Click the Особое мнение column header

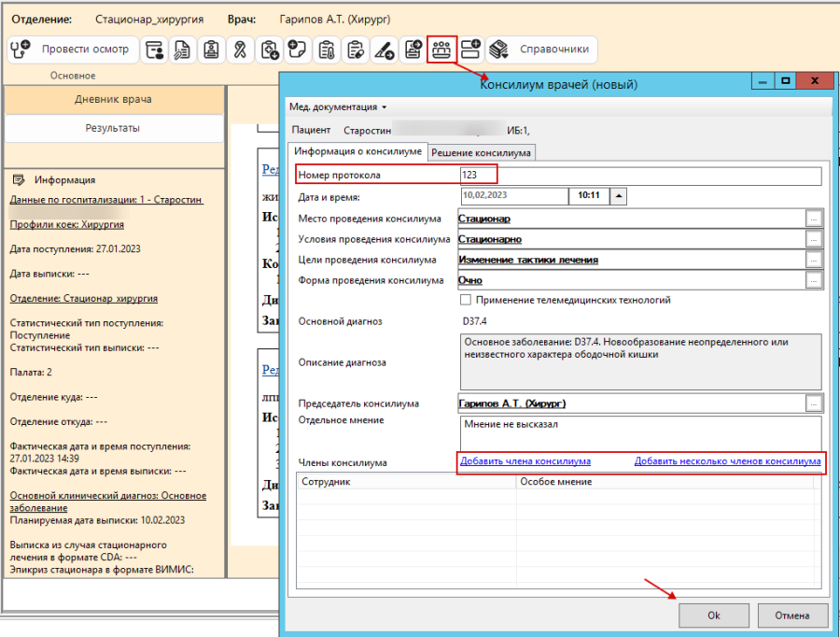665,482
